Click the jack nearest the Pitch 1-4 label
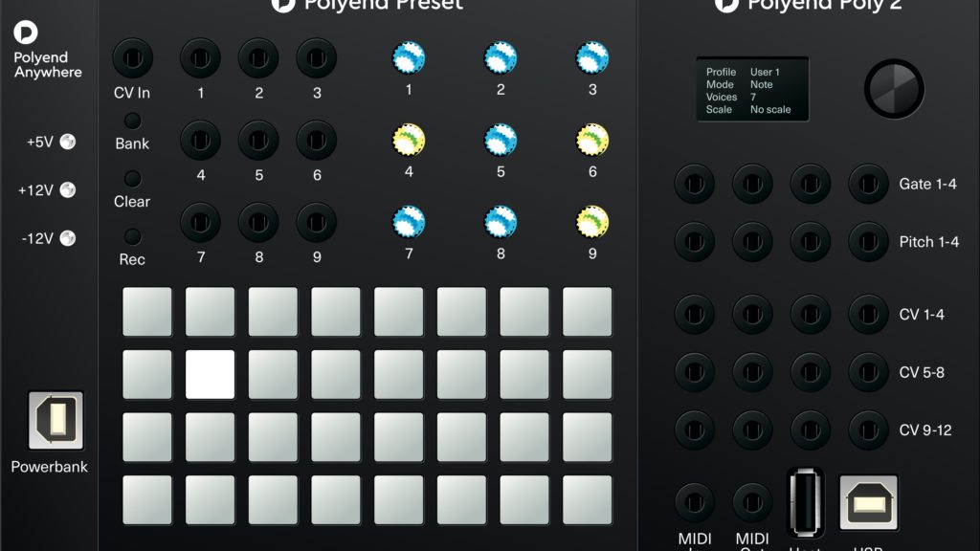The height and width of the screenshot is (551, 980). 868,242
